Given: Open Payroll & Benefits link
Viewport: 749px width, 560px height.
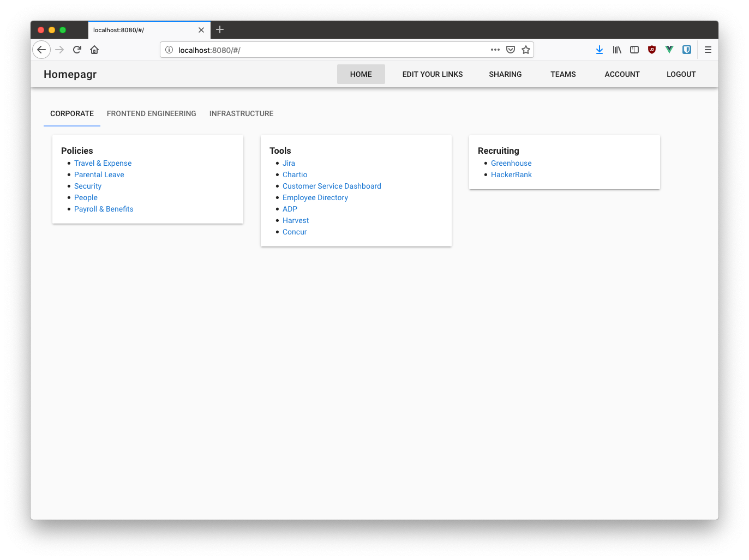Looking at the screenshot, I should (104, 209).
